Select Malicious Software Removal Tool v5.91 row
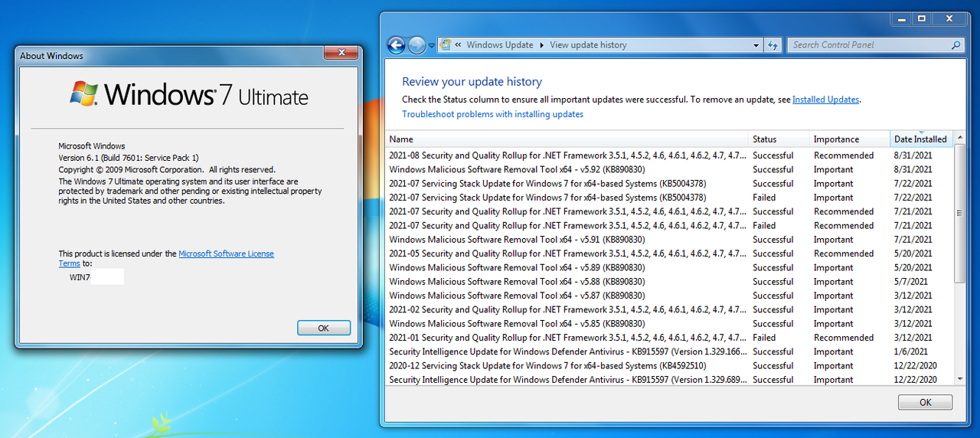 pyautogui.click(x=670, y=240)
